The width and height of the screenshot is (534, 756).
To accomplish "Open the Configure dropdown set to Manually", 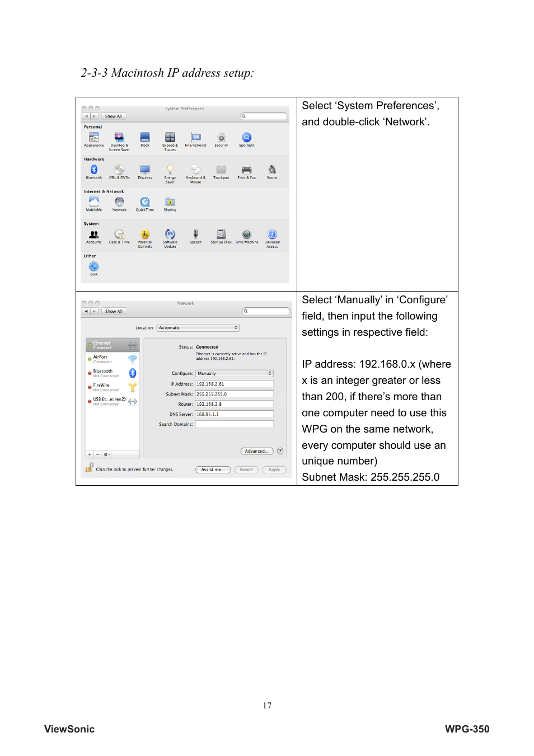I will [234, 373].
